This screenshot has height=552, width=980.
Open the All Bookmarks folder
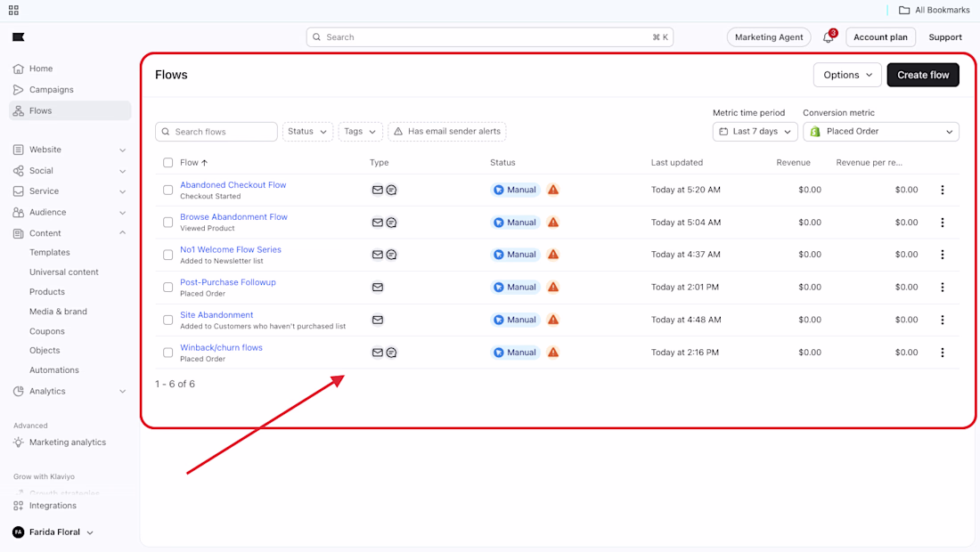pos(935,10)
